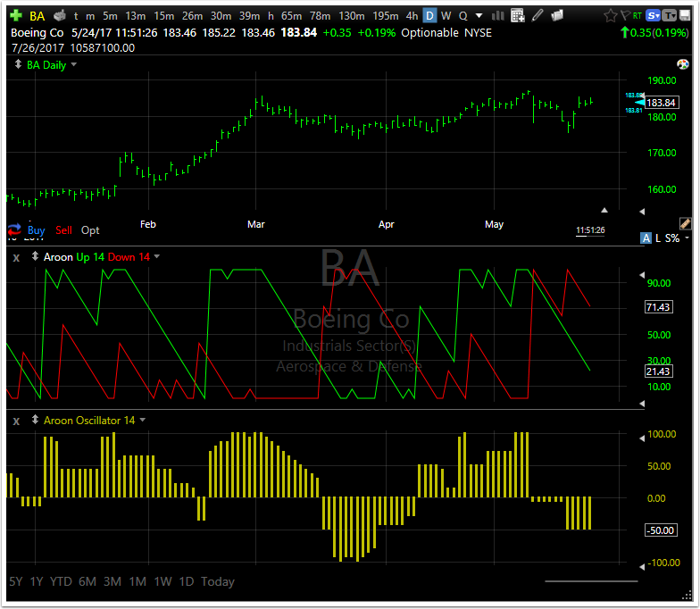This screenshot has width=700, height=609.
Task: Select the 1Y time range
Action: 36,581
